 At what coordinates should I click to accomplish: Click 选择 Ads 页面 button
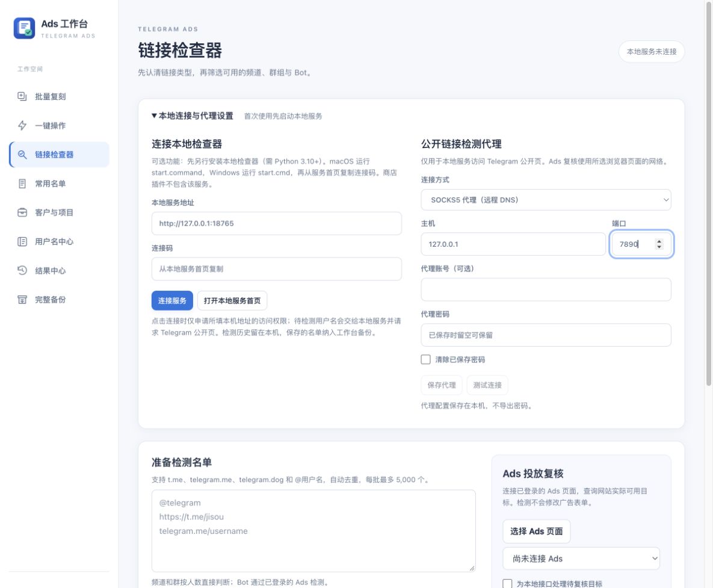(537, 531)
